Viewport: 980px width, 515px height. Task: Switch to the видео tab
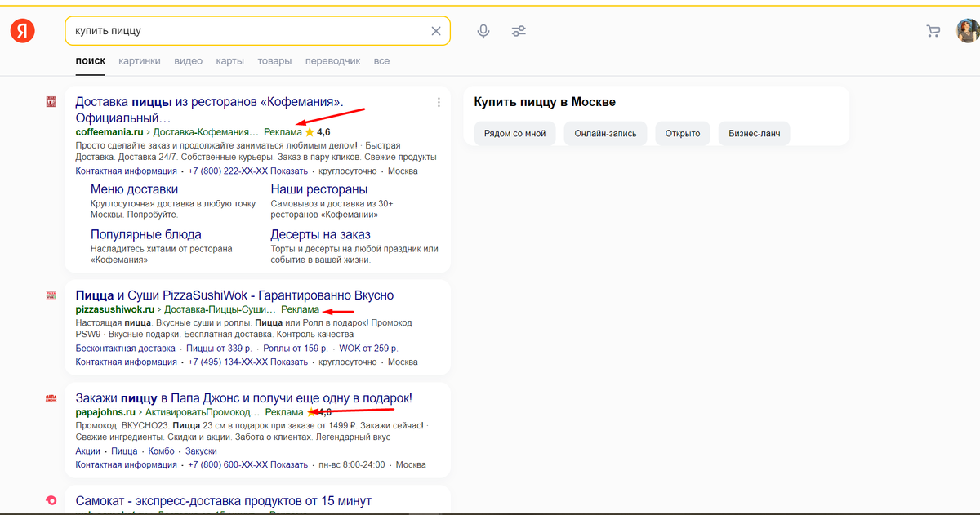189,61
